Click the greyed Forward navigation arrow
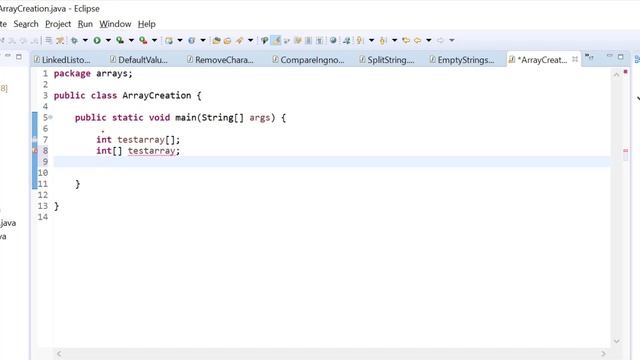 440,40
